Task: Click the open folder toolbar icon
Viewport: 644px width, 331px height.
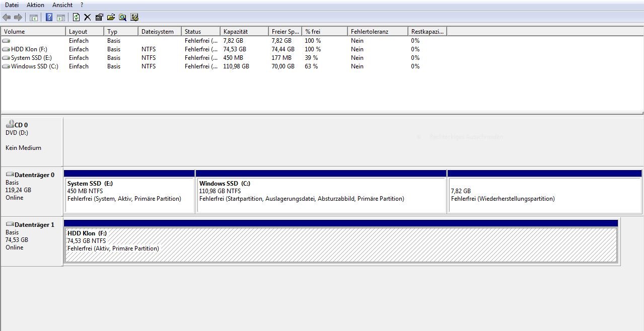Action: point(111,18)
